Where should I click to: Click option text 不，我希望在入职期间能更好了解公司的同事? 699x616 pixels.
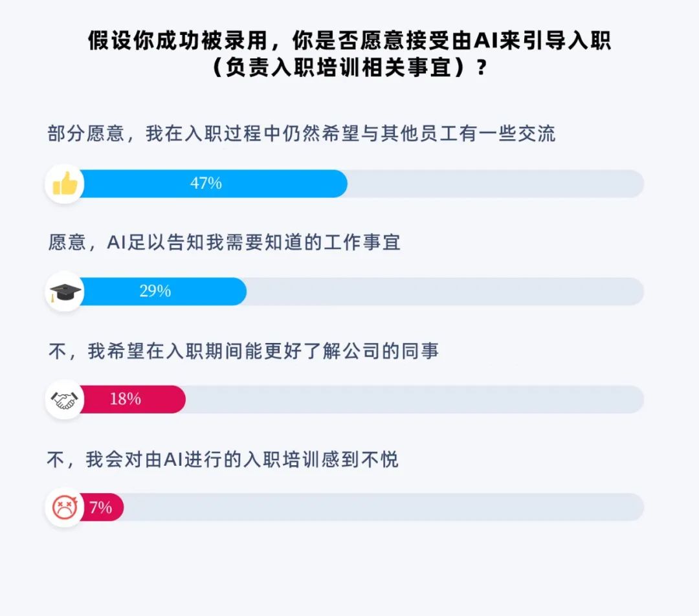243,351
